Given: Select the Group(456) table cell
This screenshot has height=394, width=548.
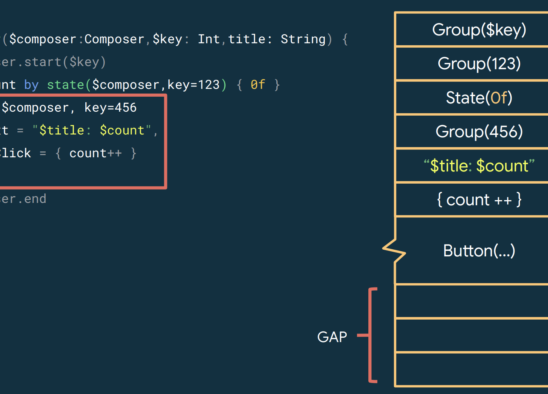Looking at the screenshot, I should 471,131.
